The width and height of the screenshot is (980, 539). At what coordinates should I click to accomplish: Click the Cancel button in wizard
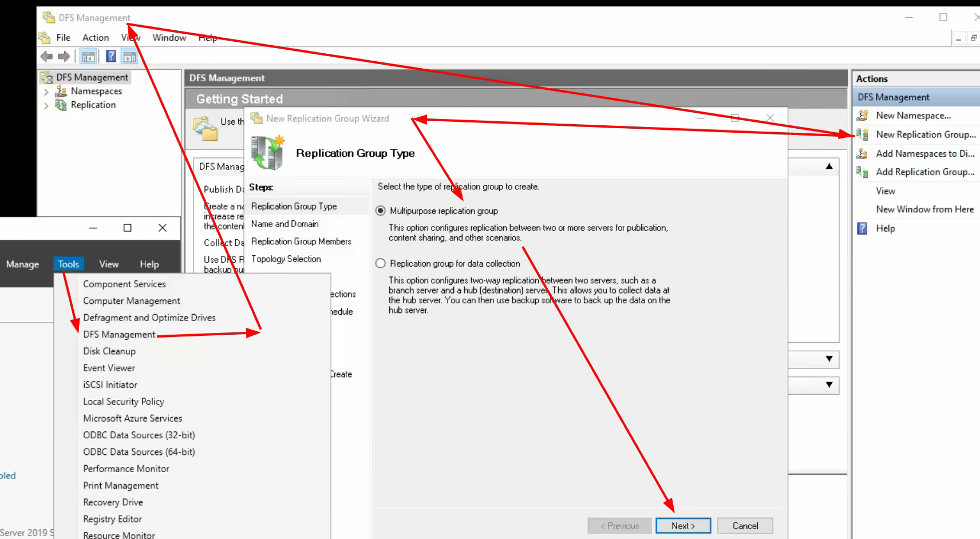click(x=745, y=526)
